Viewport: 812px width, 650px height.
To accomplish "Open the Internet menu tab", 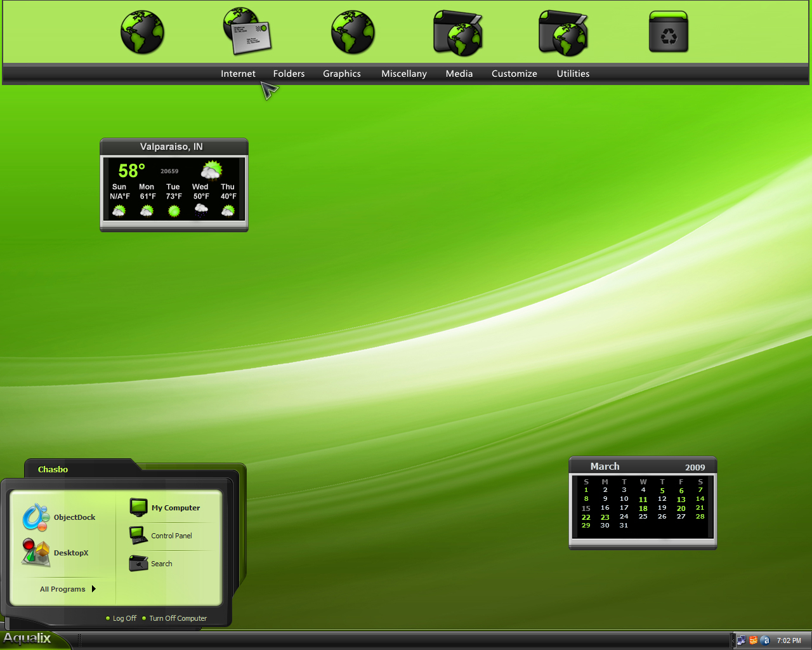I will (238, 74).
